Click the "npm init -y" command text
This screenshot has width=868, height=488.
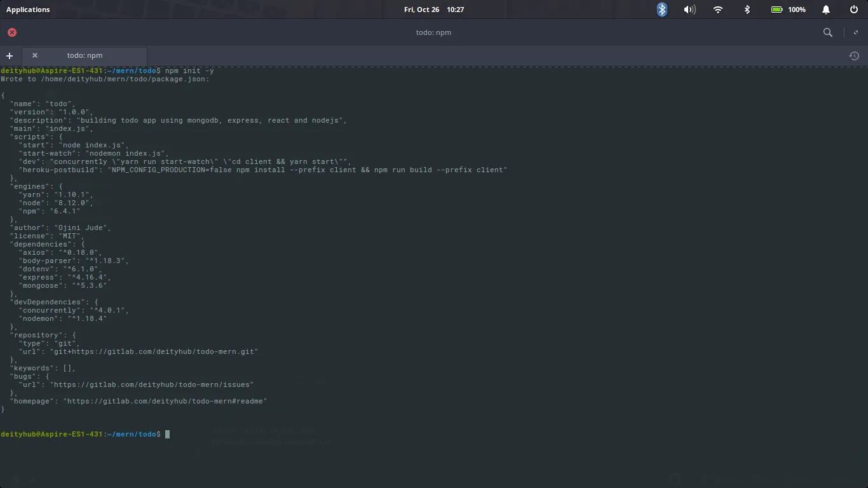pos(189,71)
